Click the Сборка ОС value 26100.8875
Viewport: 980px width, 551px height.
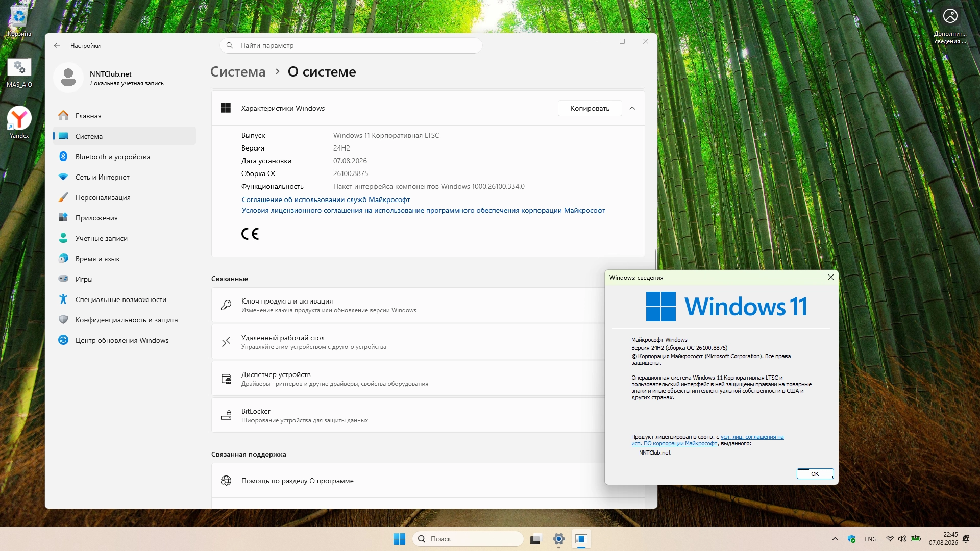click(351, 173)
